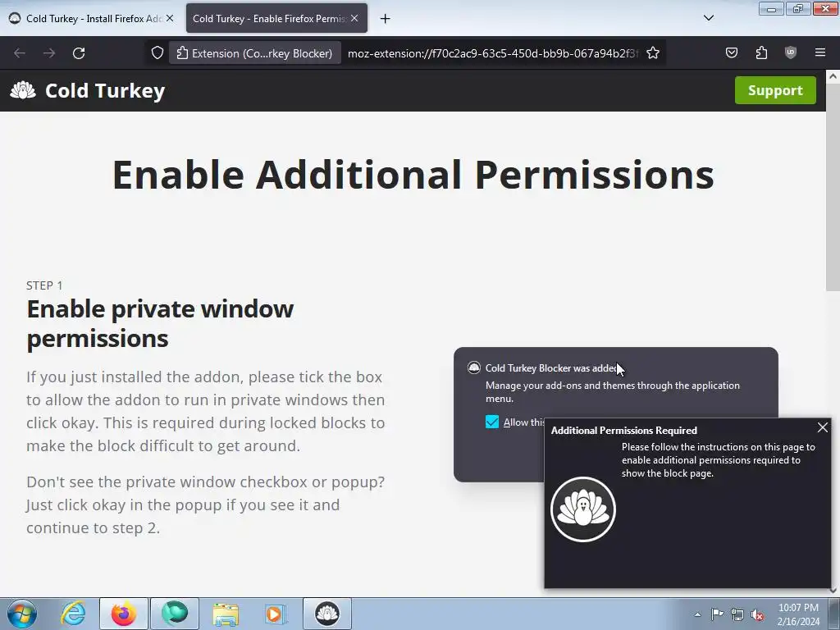The height and width of the screenshot is (630, 840).
Task: Expand the list all tabs chevron
Action: (x=708, y=18)
